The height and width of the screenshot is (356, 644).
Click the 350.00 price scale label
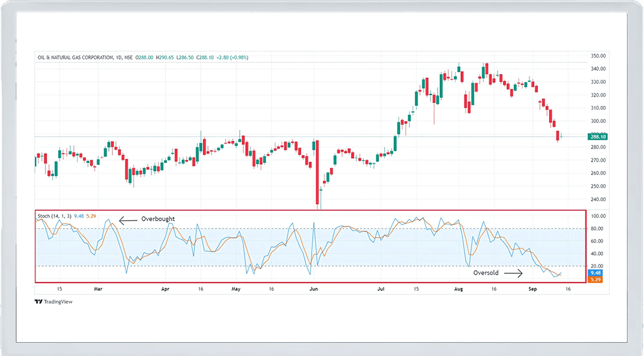pos(597,56)
